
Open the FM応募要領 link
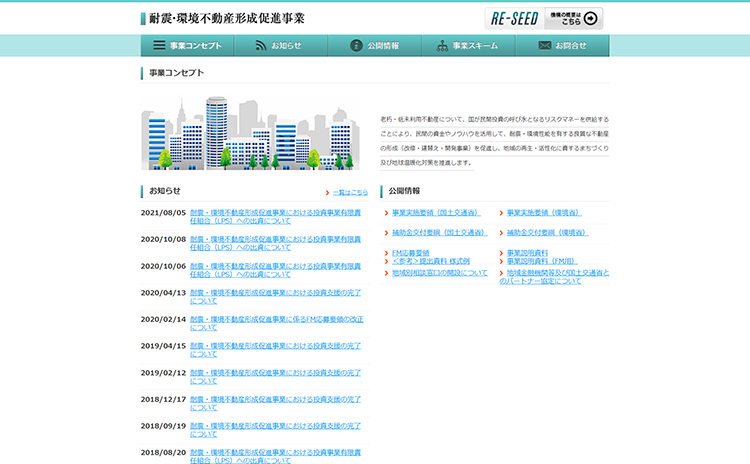[x=410, y=252]
